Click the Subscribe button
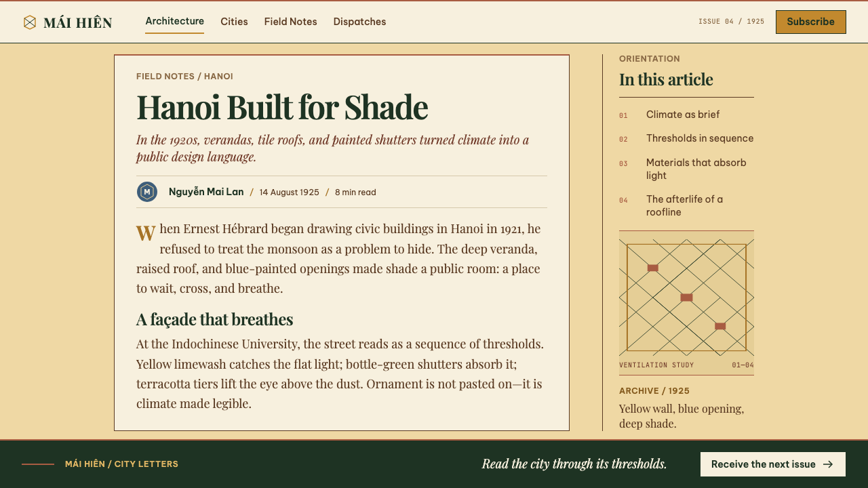The image size is (868, 488). tap(810, 22)
